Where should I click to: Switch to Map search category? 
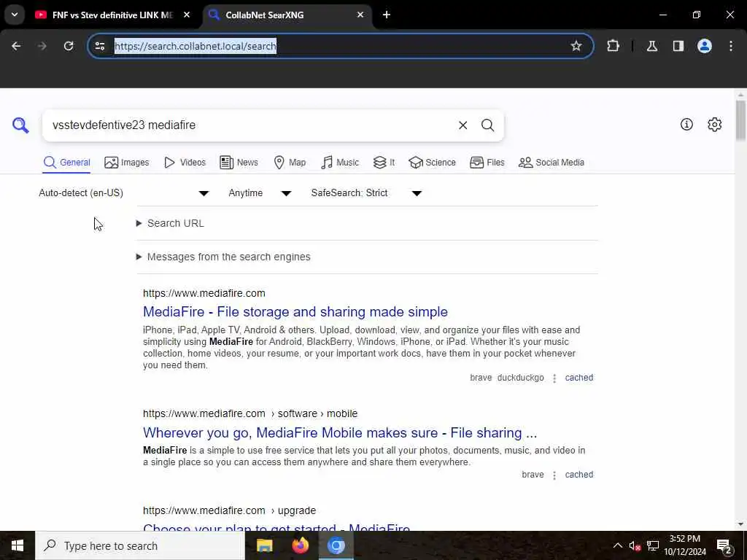[290, 163]
